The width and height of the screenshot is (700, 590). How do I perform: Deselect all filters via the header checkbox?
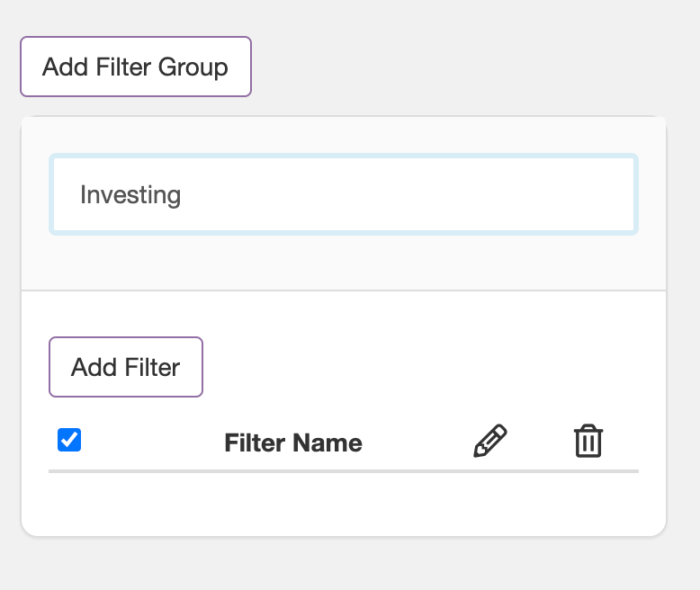[69, 440]
